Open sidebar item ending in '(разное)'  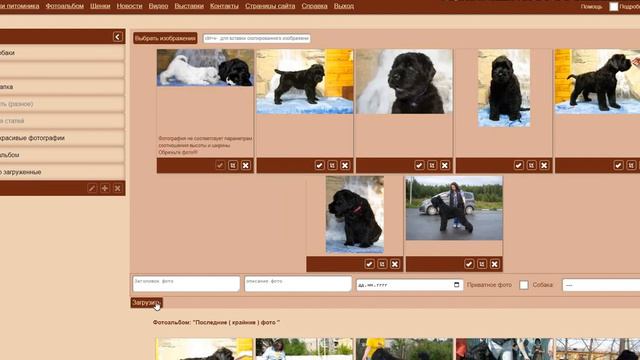[x=62, y=104]
